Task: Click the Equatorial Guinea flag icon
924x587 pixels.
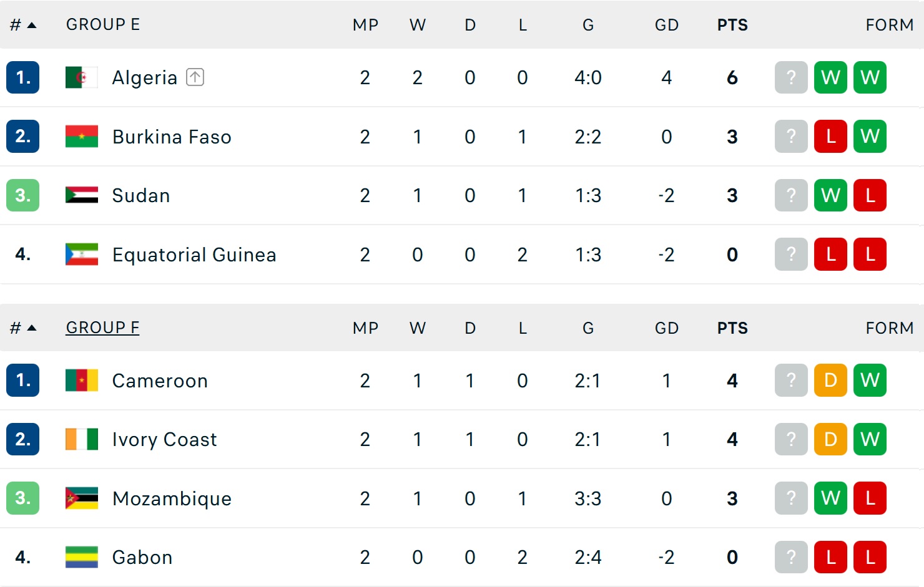Action: [81, 254]
